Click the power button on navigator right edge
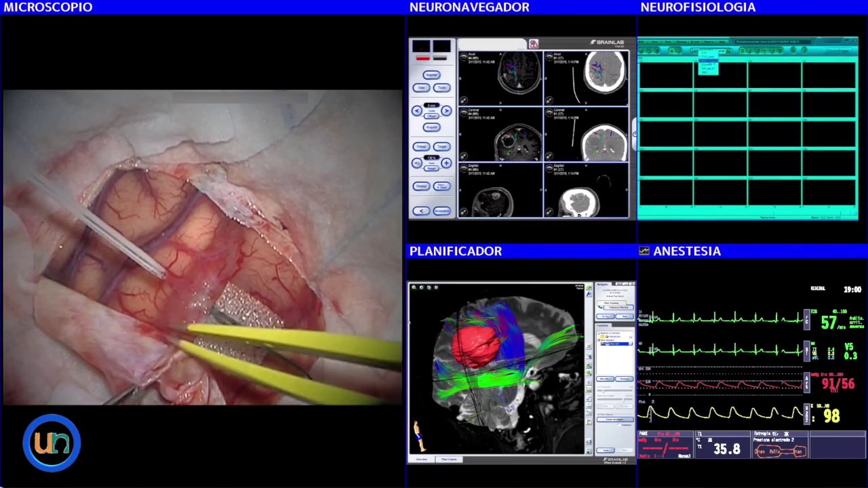868x488 pixels. (x=634, y=134)
